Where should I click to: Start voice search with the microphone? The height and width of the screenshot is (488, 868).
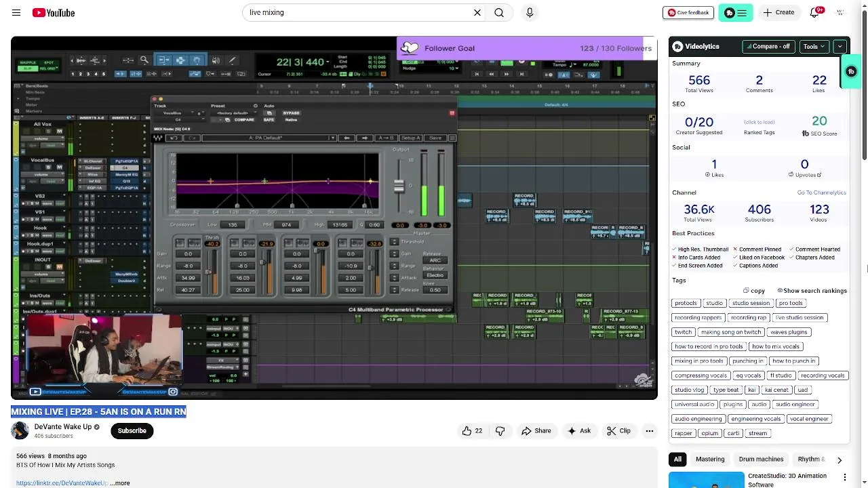pyautogui.click(x=530, y=12)
